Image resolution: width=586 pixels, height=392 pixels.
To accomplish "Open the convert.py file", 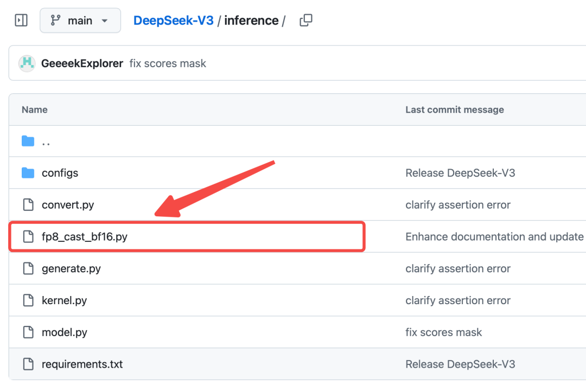I will point(67,205).
